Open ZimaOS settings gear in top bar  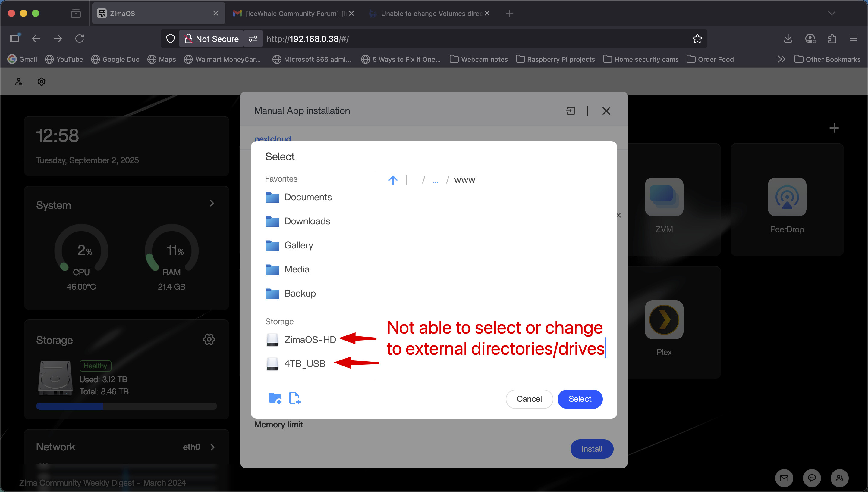click(x=42, y=81)
